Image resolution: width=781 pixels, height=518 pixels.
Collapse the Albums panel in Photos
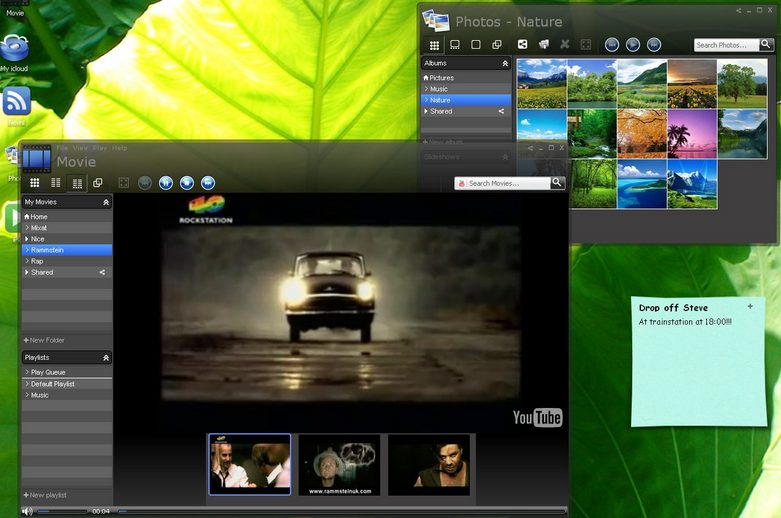click(x=505, y=63)
